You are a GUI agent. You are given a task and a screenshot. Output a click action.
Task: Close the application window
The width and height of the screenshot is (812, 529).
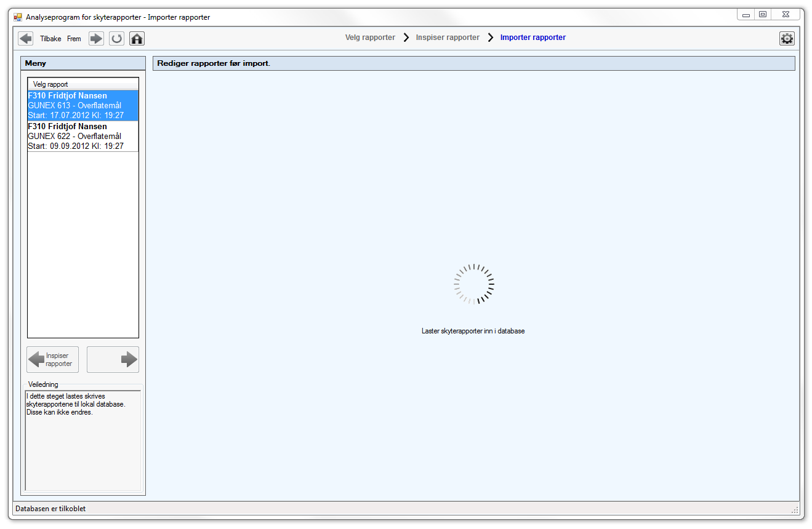pos(786,15)
